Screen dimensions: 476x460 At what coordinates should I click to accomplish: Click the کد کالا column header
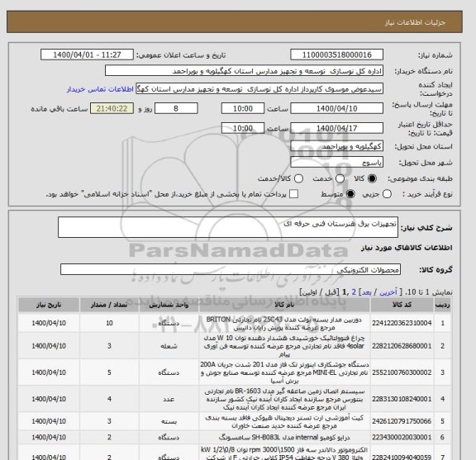(402, 305)
